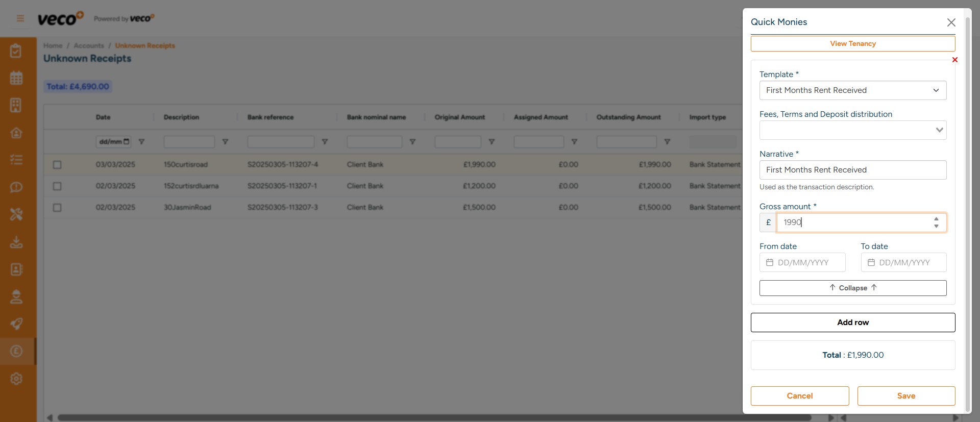The width and height of the screenshot is (980, 422).
Task: Save the Quick Monies entry
Action: [x=906, y=396]
